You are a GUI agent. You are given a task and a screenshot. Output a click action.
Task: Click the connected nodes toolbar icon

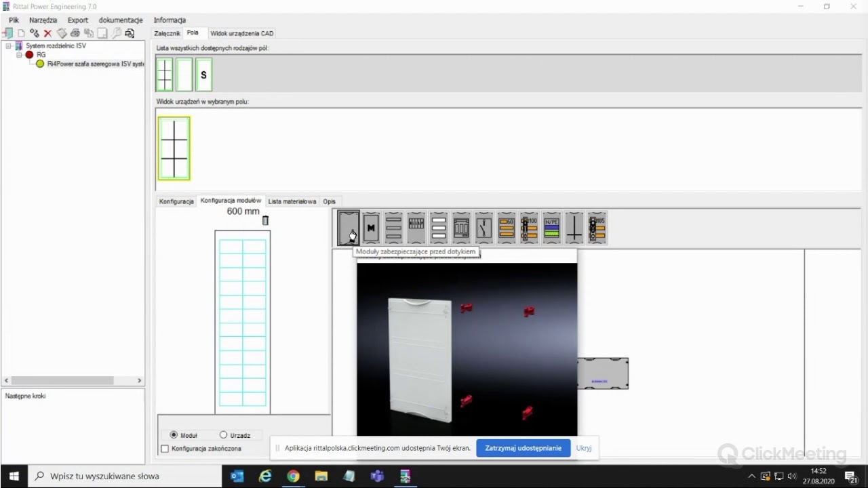click(35, 33)
